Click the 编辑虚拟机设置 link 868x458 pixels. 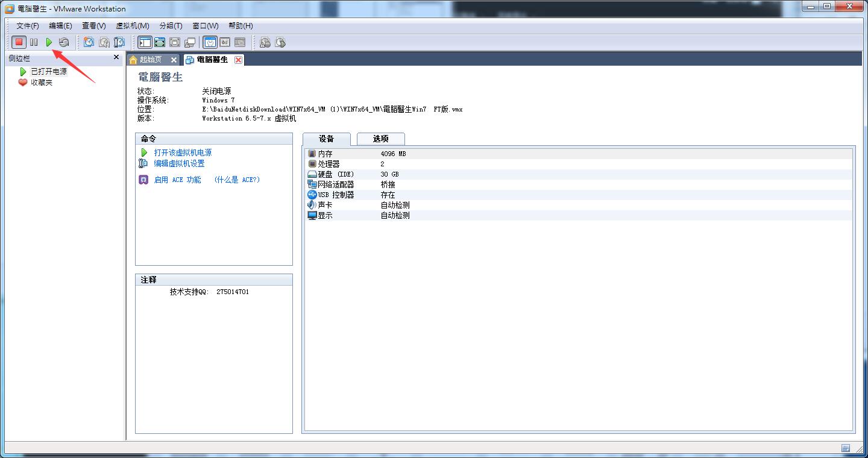tap(179, 163)
